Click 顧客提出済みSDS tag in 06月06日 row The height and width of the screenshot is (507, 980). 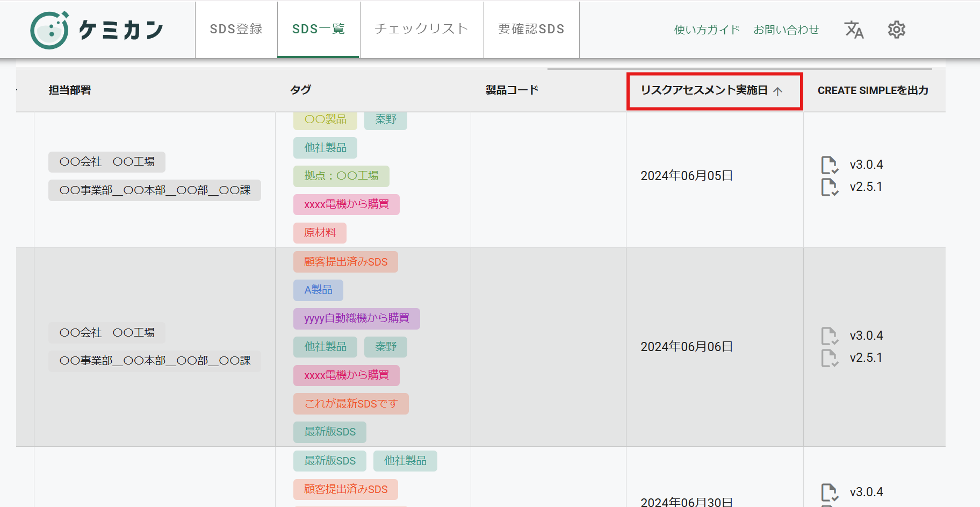point(345,262)
